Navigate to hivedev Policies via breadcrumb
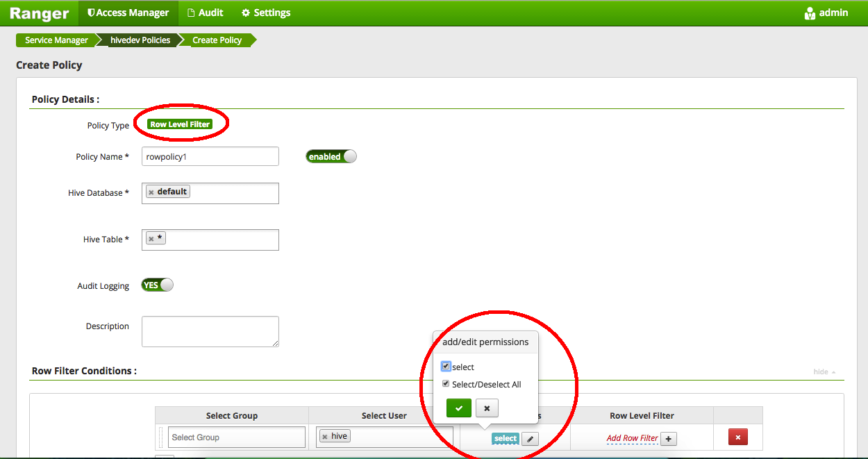The image size is (868, 459). (140, 40)
